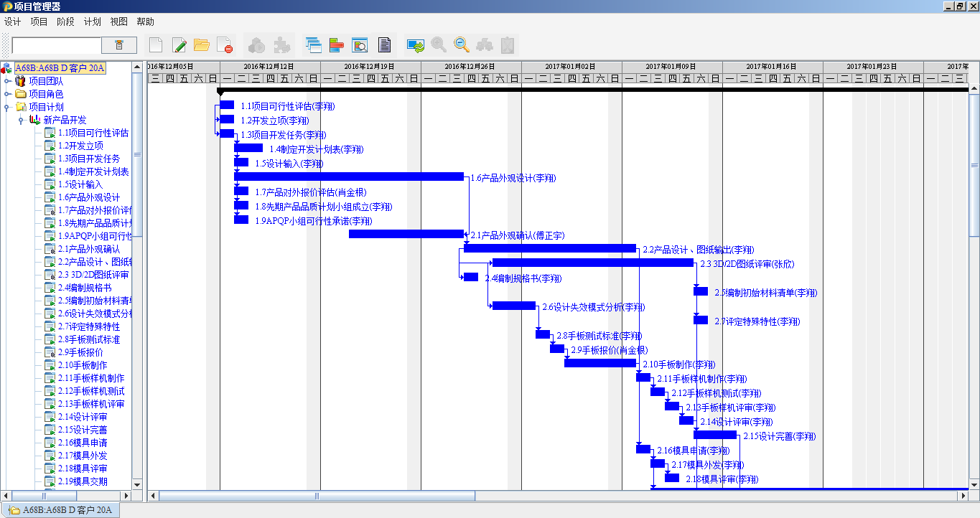
Task: Open the 视图 menu
Action: (x=118, y=22)
